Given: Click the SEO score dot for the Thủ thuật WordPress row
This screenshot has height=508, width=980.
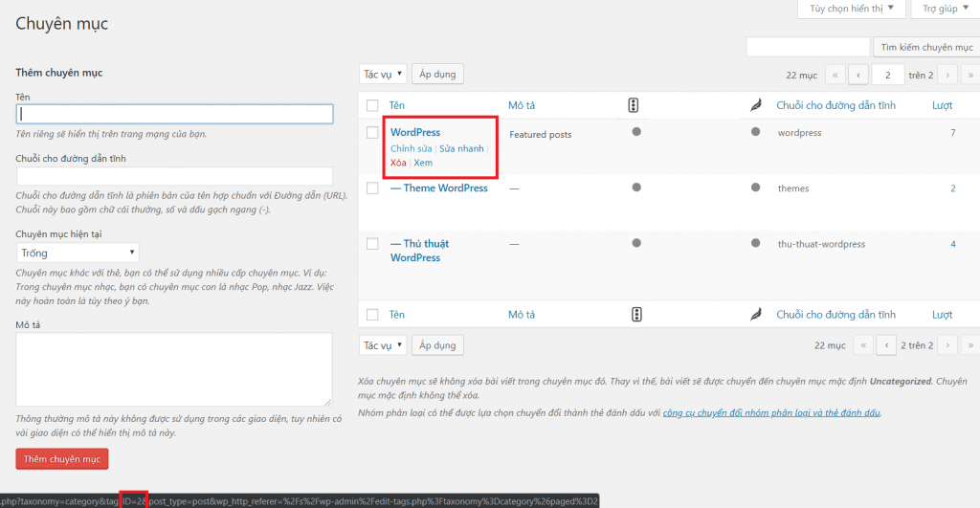Looking at the screenshot, I should (x=636, y=243).
